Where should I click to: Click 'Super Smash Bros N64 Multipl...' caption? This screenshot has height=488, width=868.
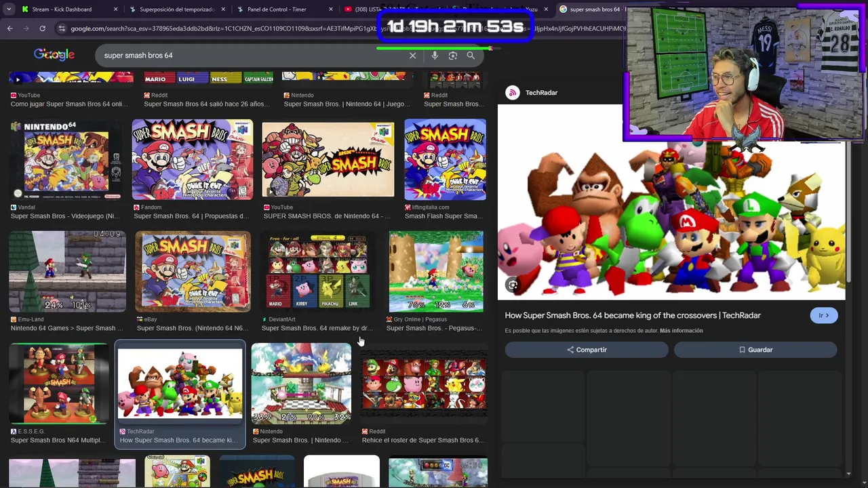point(58,440)
